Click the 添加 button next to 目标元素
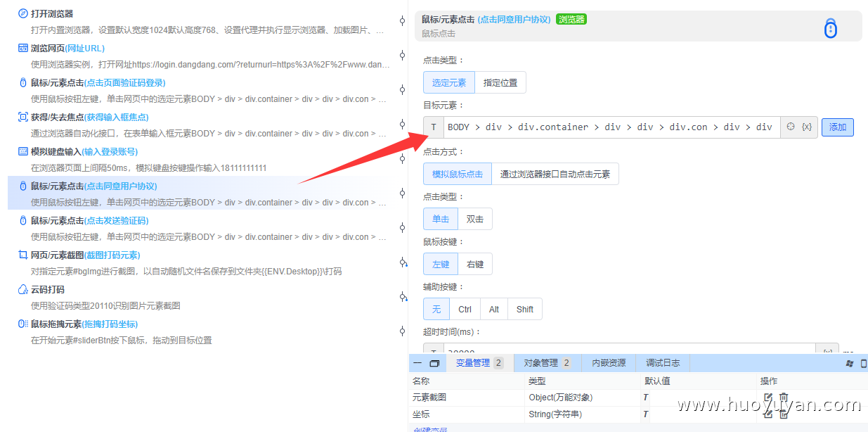Screen dimensions: 868x432 (x=838, y=127)
